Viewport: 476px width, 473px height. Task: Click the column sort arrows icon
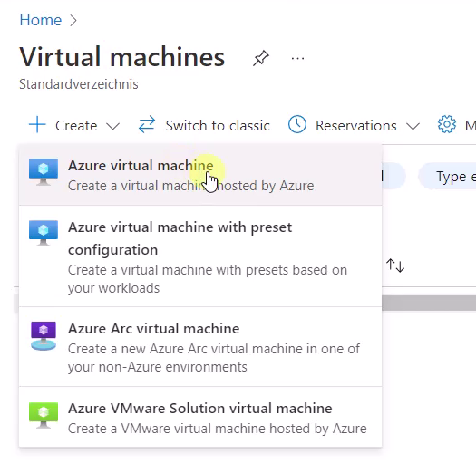tap(395, 265)
